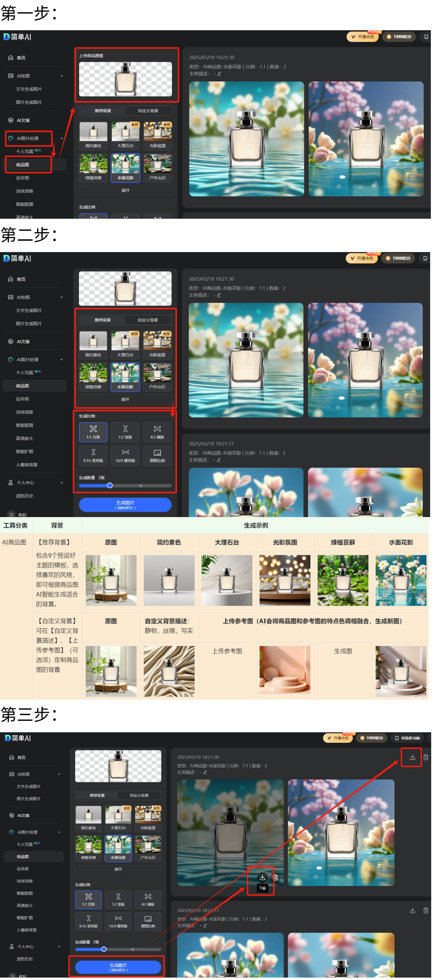Click the 1998积分 coin badge in step one

(x=399, y=37)
